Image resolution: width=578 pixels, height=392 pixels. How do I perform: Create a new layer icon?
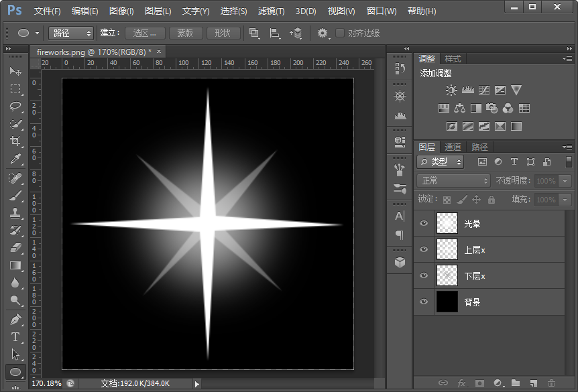pos(533,383)
